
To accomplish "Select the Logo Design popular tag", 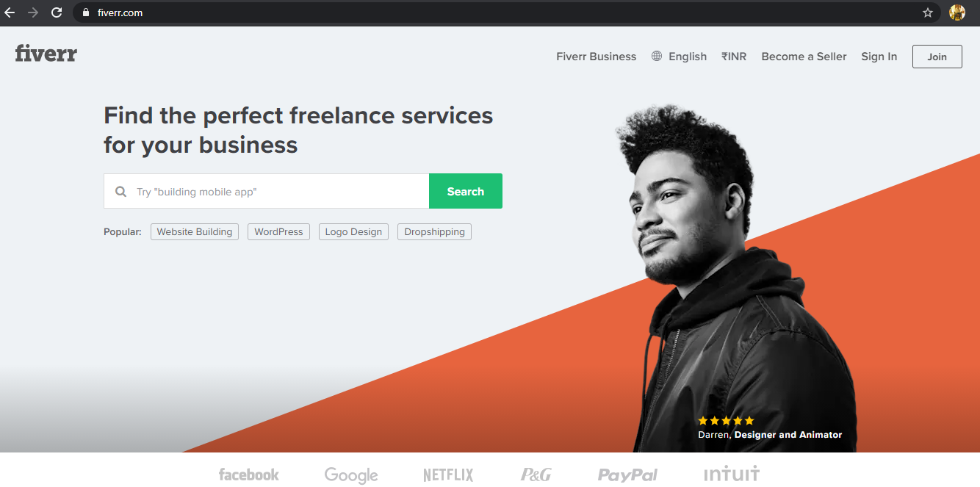I will pyautogui.click(x=353, y=231).
